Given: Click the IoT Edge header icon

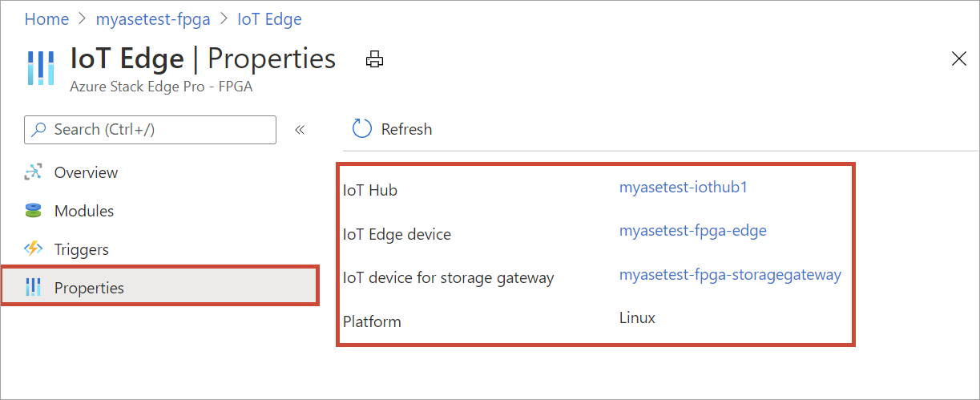Looking at the screenshot, I should [40, 68].
